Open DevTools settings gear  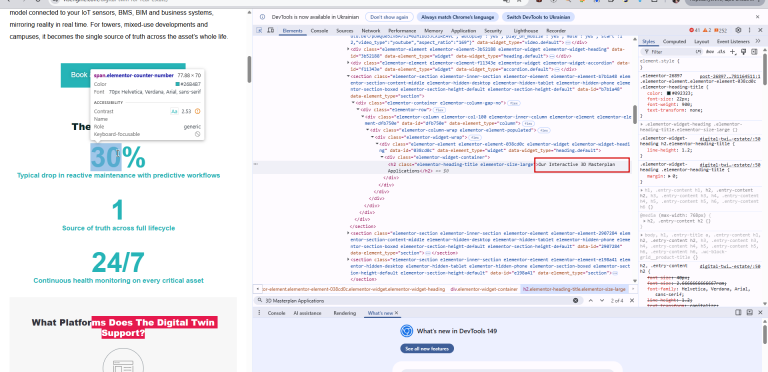738,30
